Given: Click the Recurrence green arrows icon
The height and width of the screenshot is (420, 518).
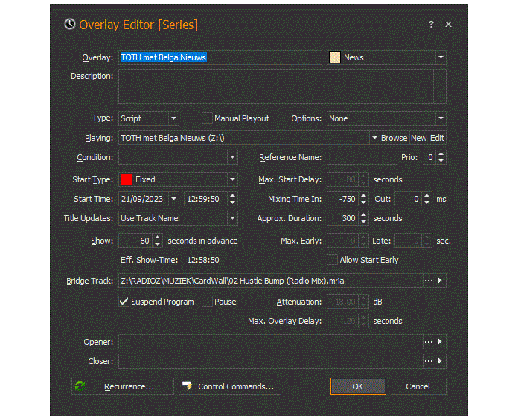Looking at the screenshot, I should tap(80, 386).
